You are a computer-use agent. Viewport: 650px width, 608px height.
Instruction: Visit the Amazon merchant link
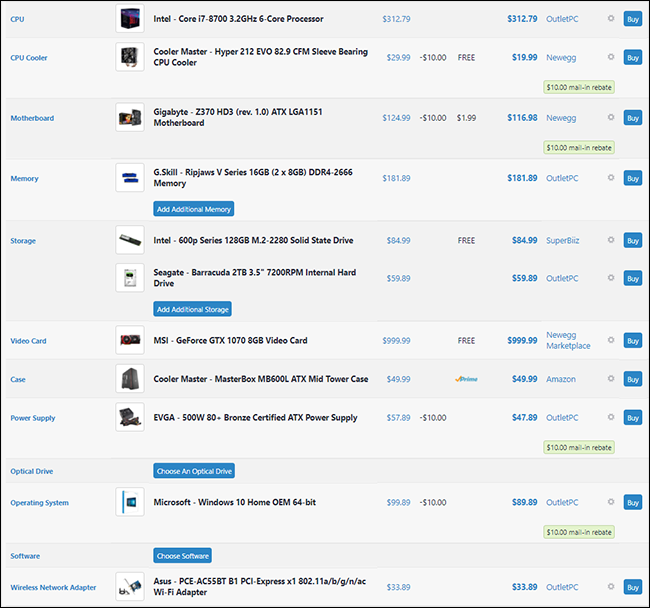click(x=560, y=379)
